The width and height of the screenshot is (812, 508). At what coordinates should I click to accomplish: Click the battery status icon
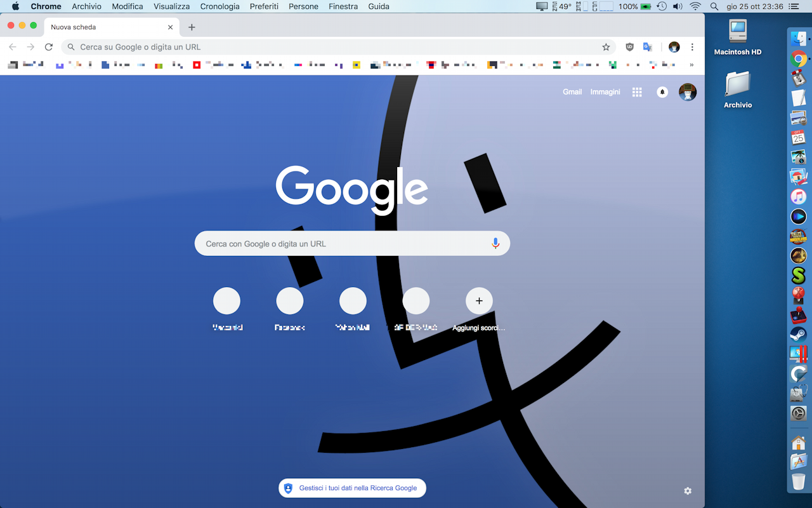pyautogui.click(x=646, y=6)
